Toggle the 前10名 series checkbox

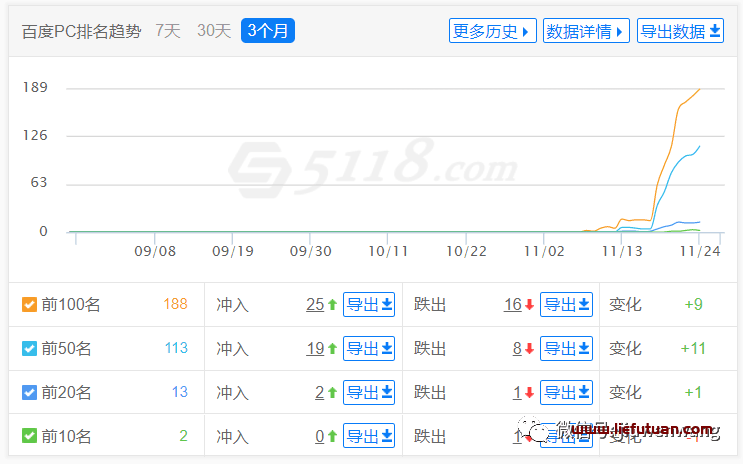pyautogui.click(x=29, y=436)
